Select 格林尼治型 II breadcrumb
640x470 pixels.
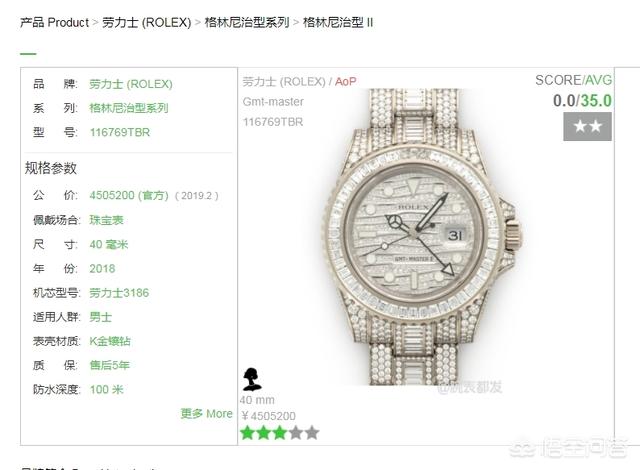(x=338, y=22)
